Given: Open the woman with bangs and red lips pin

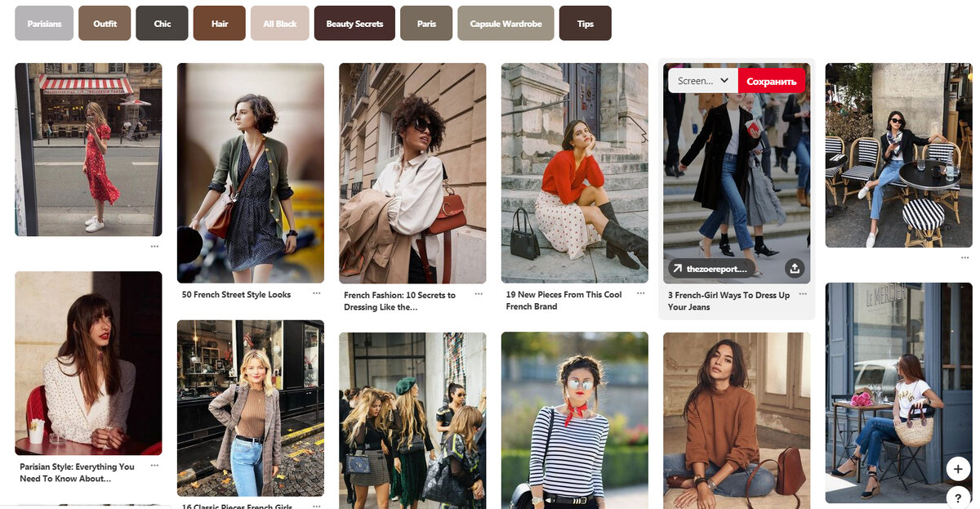Looking at the screenshot, I should [88, 364].
